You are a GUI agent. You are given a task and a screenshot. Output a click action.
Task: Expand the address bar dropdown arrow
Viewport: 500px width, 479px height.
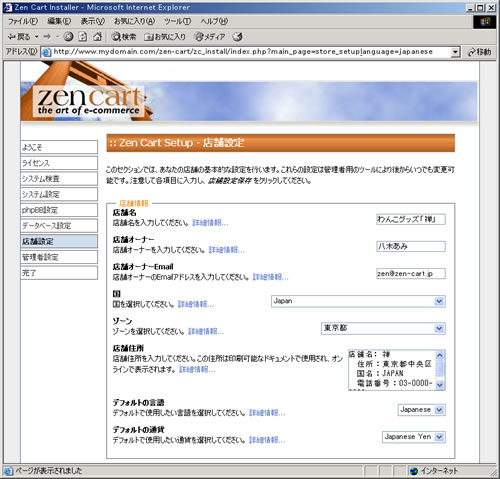(x=455, y=52)
